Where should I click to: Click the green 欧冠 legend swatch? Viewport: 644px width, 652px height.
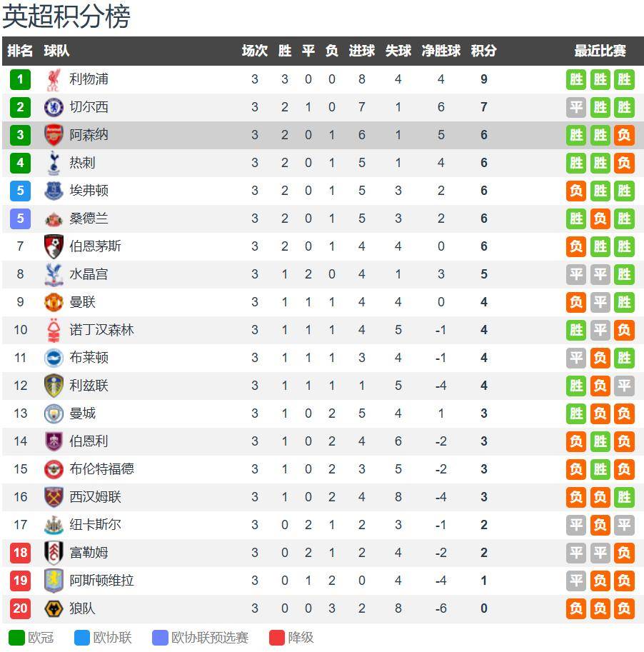coord(16,638)
